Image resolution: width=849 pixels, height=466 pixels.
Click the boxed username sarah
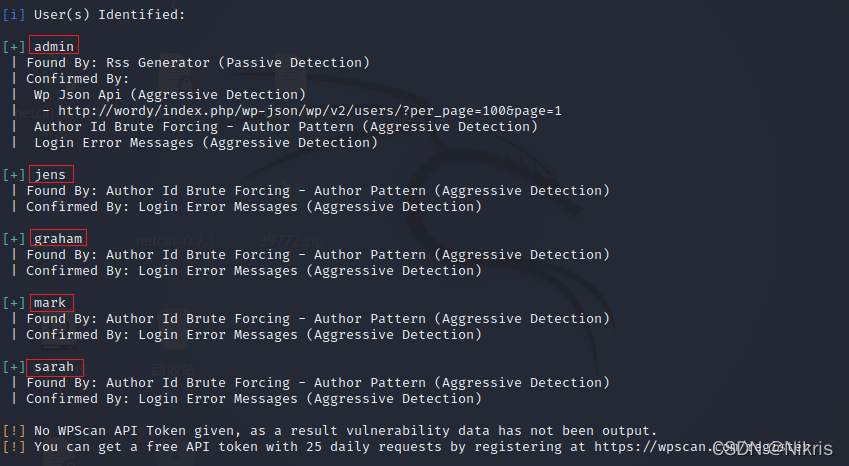(54, 367)
